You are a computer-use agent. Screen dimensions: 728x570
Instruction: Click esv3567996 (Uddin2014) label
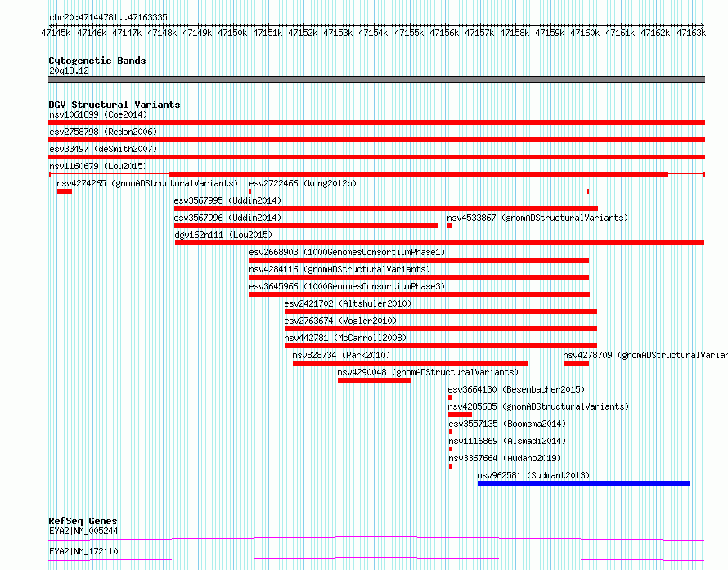(x=227, y=218)
